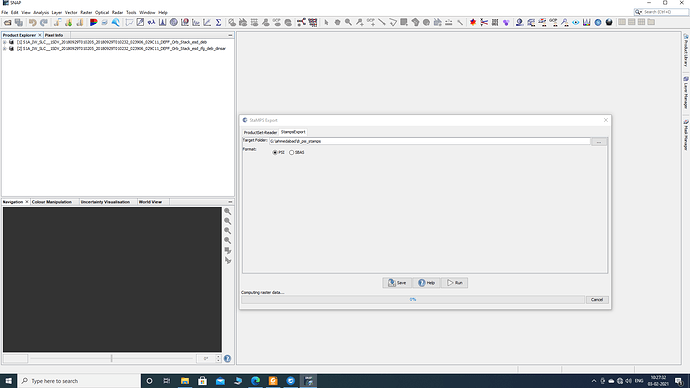Click the help icon in Navigation panel

228,359
